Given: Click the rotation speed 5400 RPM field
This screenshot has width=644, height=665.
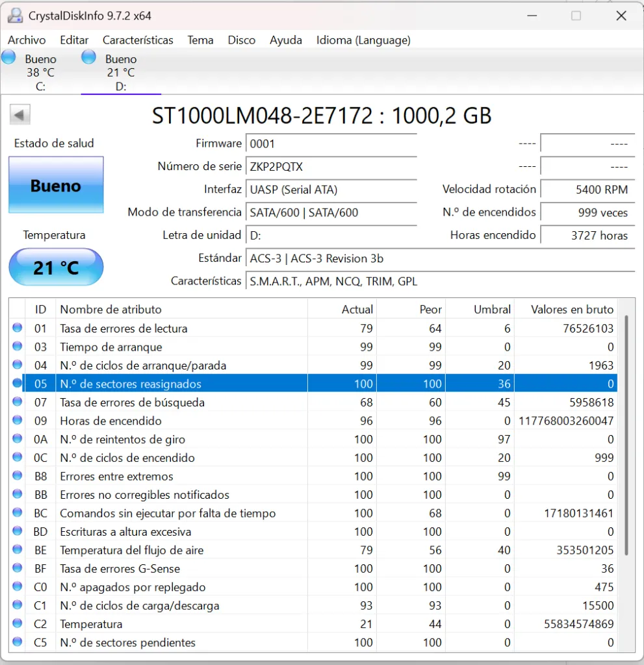Looking at the screenshot, I should pyautogui.click(x=587, y=190).
